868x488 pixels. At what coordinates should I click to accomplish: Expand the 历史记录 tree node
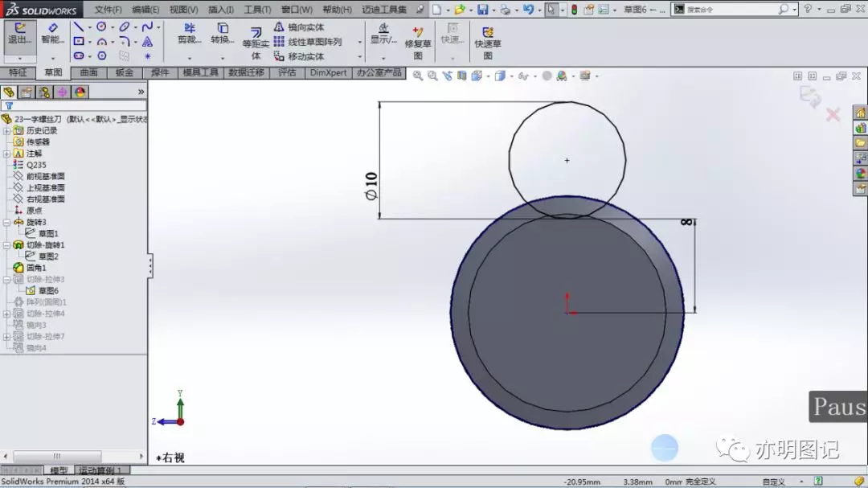[x=6, y=131]
